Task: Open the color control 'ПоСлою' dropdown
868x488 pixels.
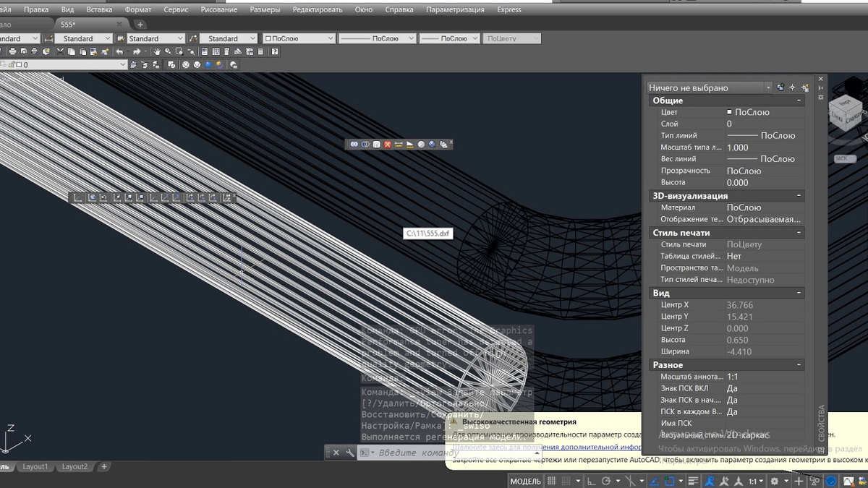Action: point(299,38)
